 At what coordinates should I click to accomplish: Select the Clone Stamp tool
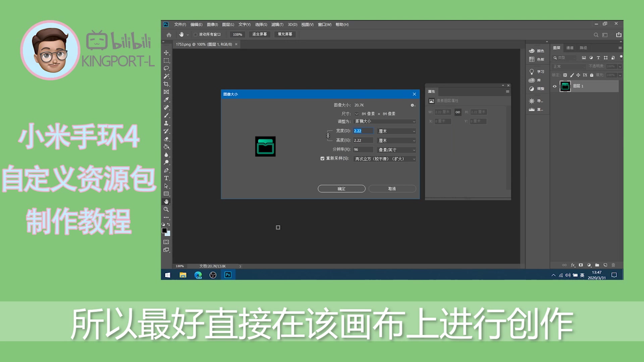coord(166,123)
